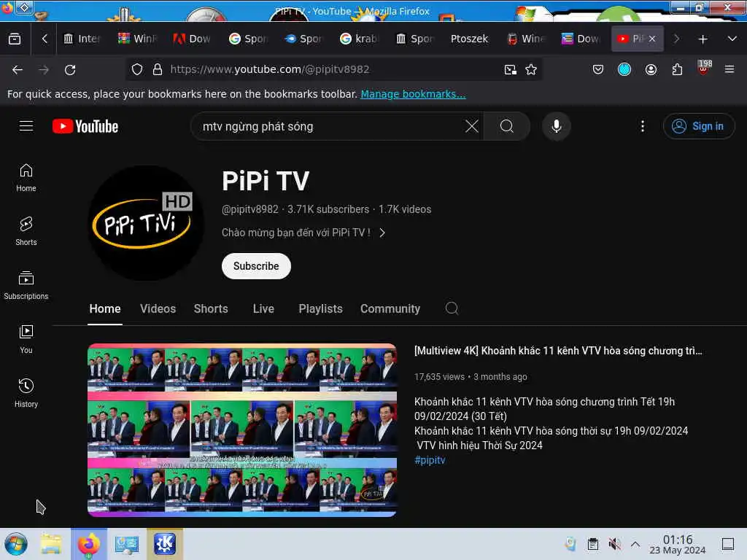Image resolution: width=747 pixels, height=560 pixels.
Task: Expand the list all tabs dropdown
Action: point(732,39)
